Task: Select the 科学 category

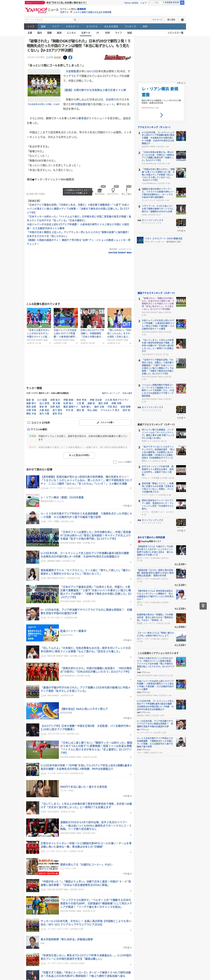Action: point(107,33)
